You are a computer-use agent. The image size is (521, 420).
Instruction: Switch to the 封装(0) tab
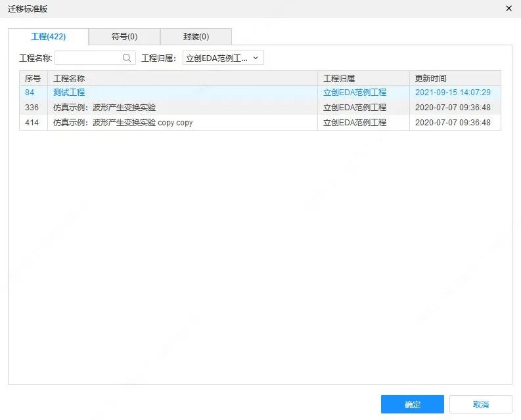point(196,37)
